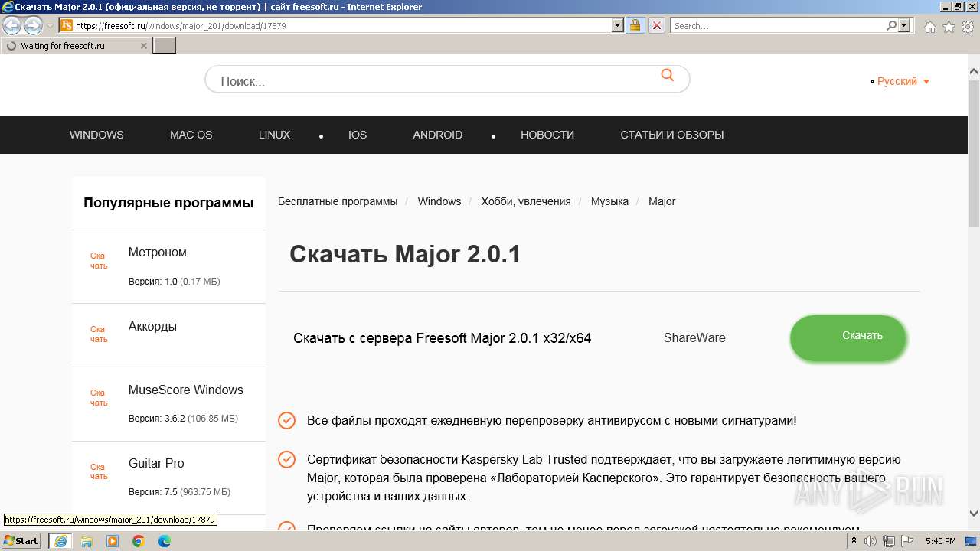Click the orange site search magnifier

[x=668, y=75]
